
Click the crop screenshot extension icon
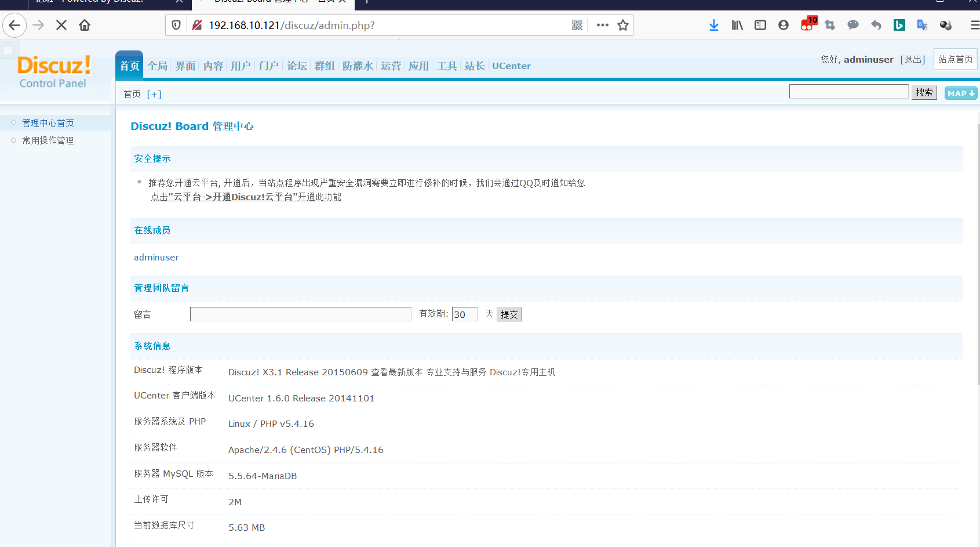830,26
